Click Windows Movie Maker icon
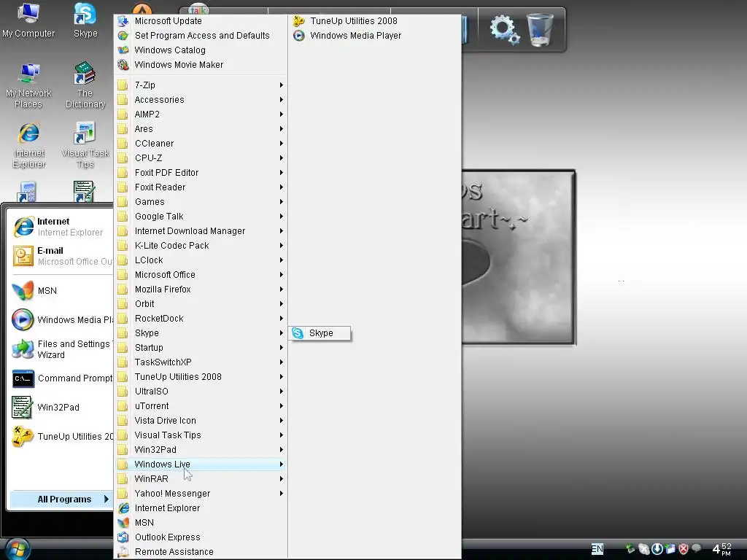Viewport: 747px width, 560px height. (123, 65)
